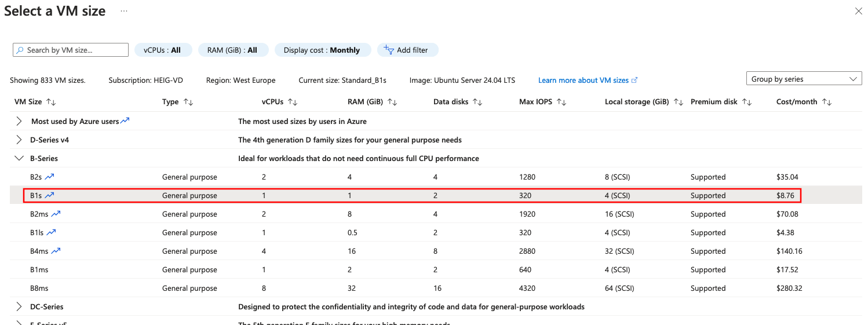Screen dimensions: 868x325
Task: Click the trending icon next to B2ms
Action: 56,214
